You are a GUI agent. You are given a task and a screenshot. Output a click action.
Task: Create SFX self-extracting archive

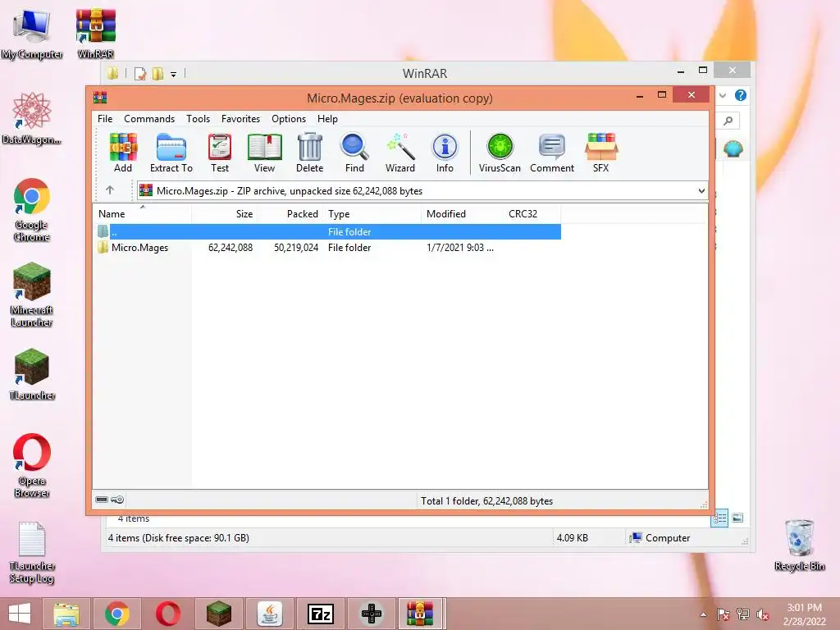point(601,153)
